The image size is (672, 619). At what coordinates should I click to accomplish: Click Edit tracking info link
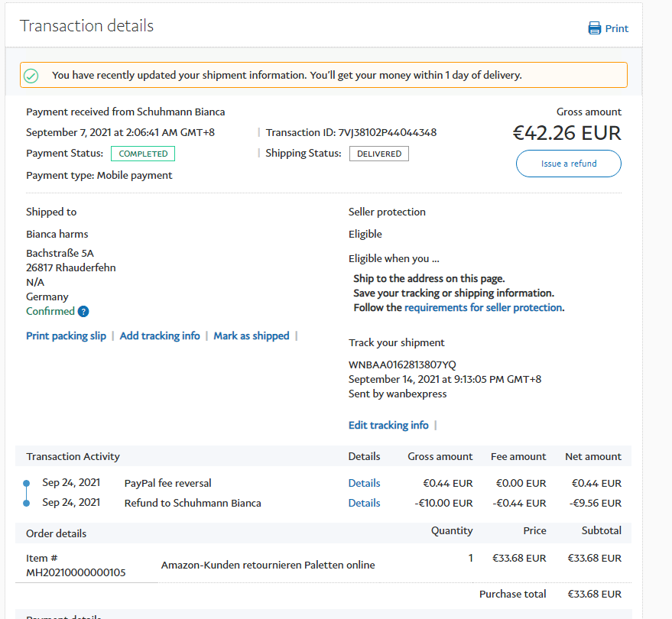388,426
